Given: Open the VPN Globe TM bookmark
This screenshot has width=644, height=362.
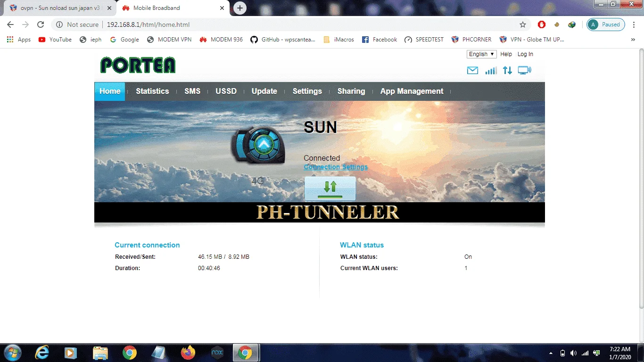Looking at the screenshot, I should (532, 40).
